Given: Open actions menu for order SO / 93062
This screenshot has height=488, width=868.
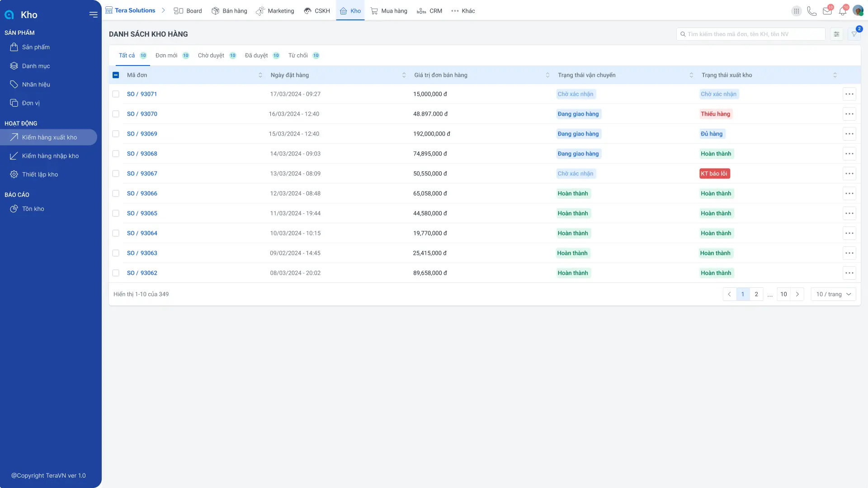Looking at the screenshot, I should [x=849, y=273].
